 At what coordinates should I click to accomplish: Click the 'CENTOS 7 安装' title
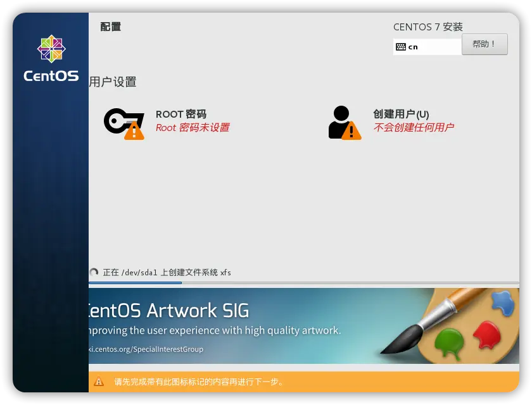(428, 27)
